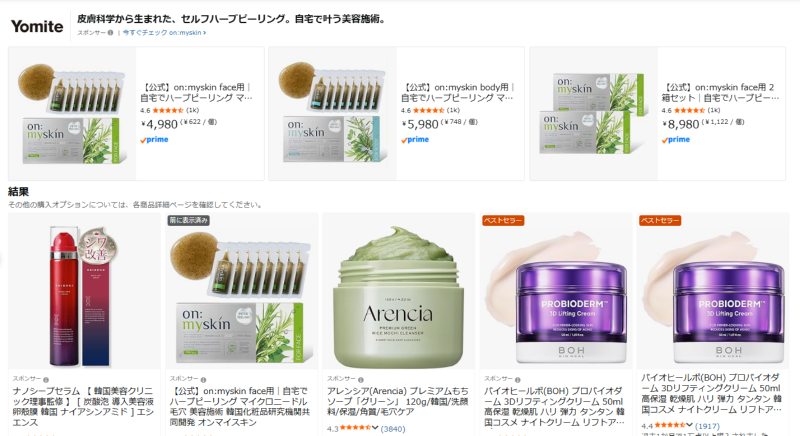The height and width of the screenshot is (436, 800).
Task: Open the 1917 reviews count link
Action: (707, 425)
